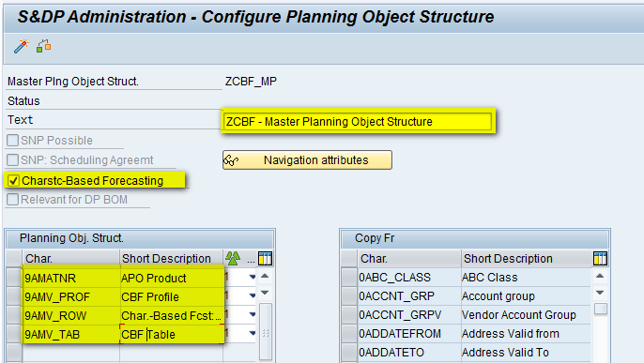The height and width of the screenshot is (363, 644).
Task: Open dropdown in 9AMV_TAB row
Action: [253, 334]
